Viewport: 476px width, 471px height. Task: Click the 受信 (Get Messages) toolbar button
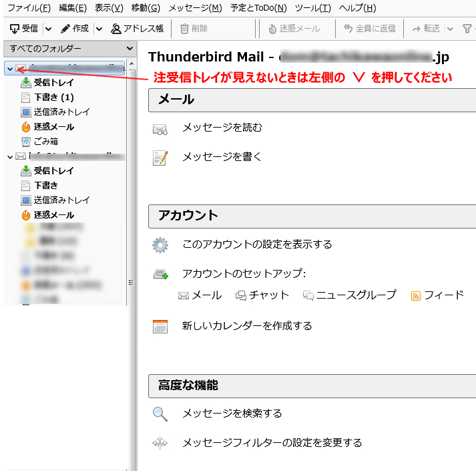tap(23, 29)
